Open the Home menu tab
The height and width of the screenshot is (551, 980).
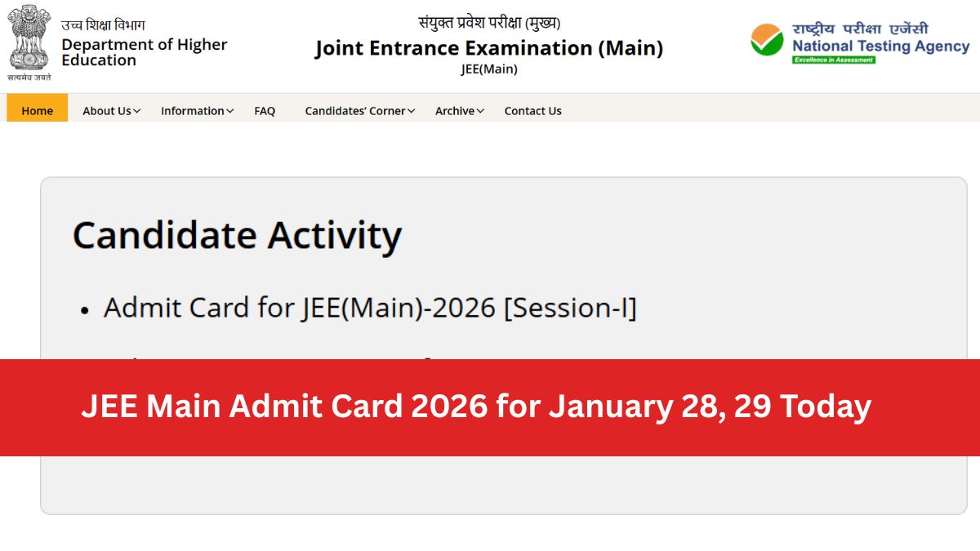tap(37, 111)
